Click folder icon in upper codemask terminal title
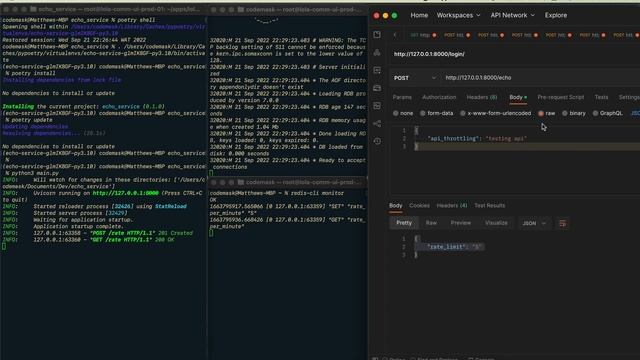The width and height of the screenshot is (640, 360). [241, 9]
